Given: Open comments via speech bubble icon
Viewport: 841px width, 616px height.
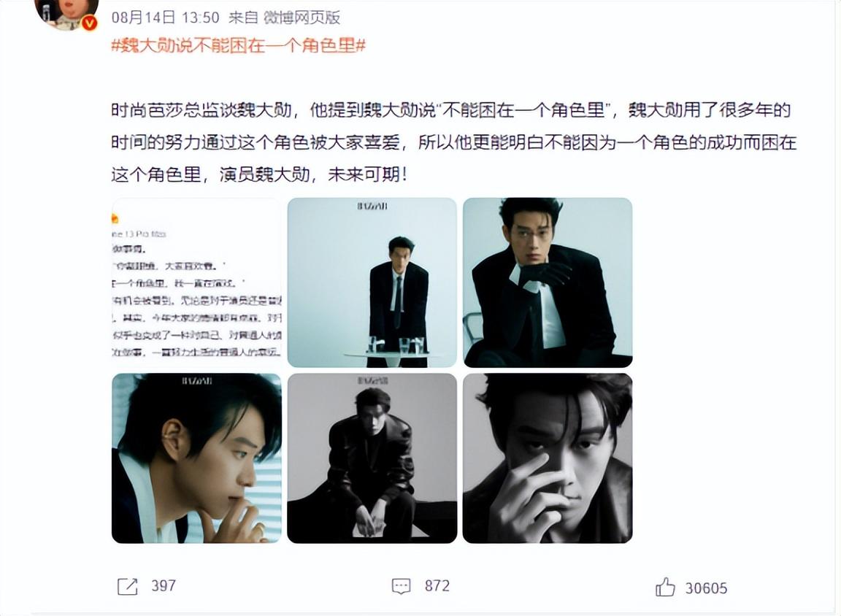Looking at the screenshot, I should 402,586.
